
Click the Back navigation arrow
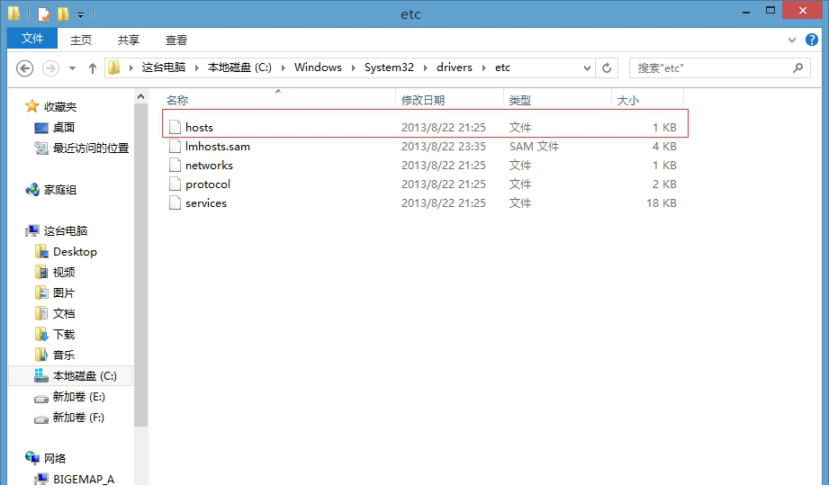click(x=24, y=68)
